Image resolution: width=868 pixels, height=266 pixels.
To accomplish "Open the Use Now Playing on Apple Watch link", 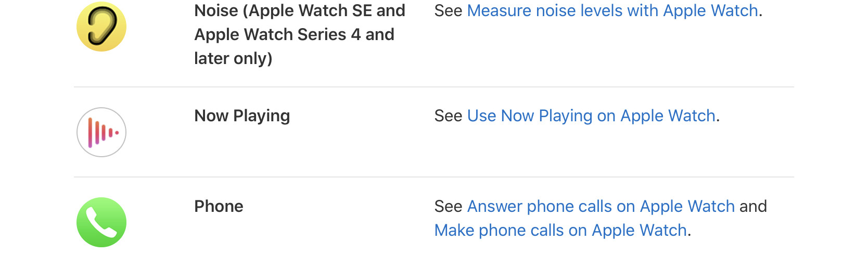I will point(591,116).
